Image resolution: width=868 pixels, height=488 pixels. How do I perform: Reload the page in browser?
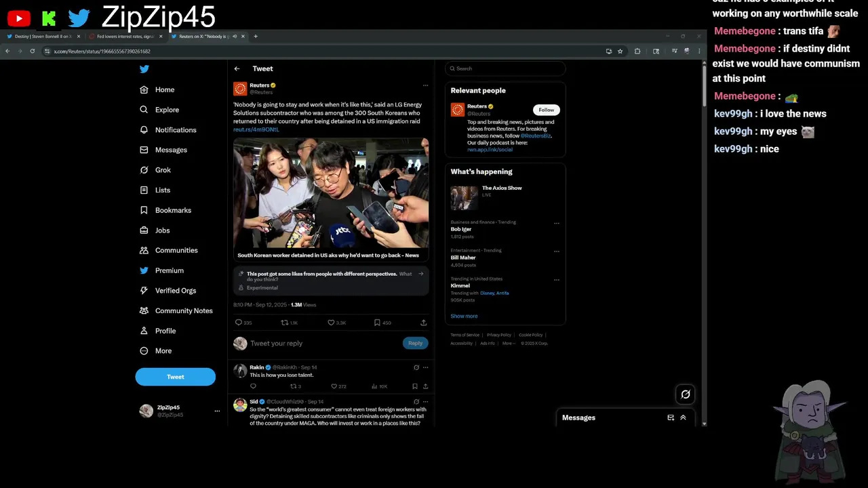click(32, 51)
